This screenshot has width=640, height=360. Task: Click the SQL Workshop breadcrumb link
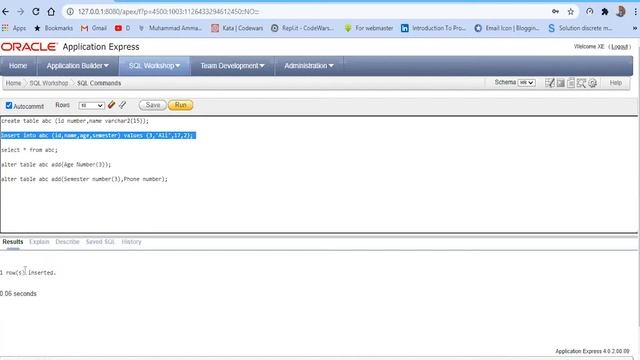coord(49,83)
